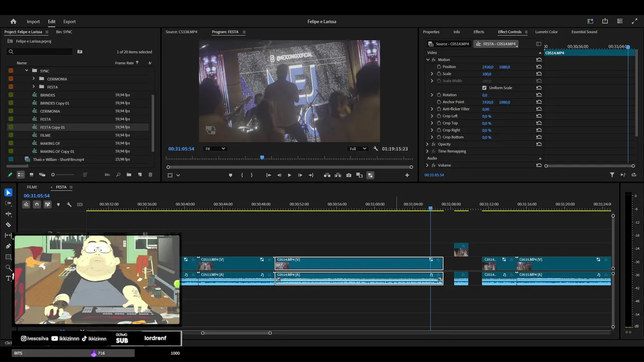
Task: Create a New Bin in Project panel
Action: point(129,174)
